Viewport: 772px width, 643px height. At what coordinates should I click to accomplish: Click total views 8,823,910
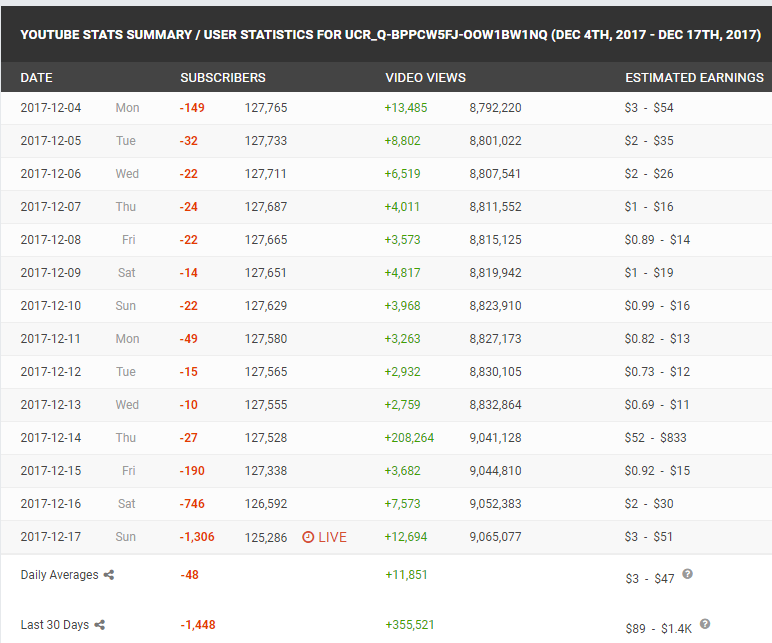click(x=495, y=306)
